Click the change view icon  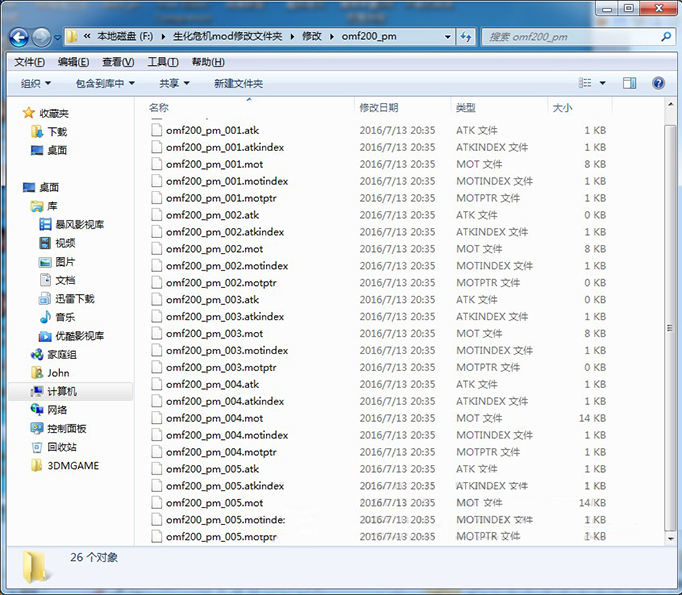tap(585, 83)
